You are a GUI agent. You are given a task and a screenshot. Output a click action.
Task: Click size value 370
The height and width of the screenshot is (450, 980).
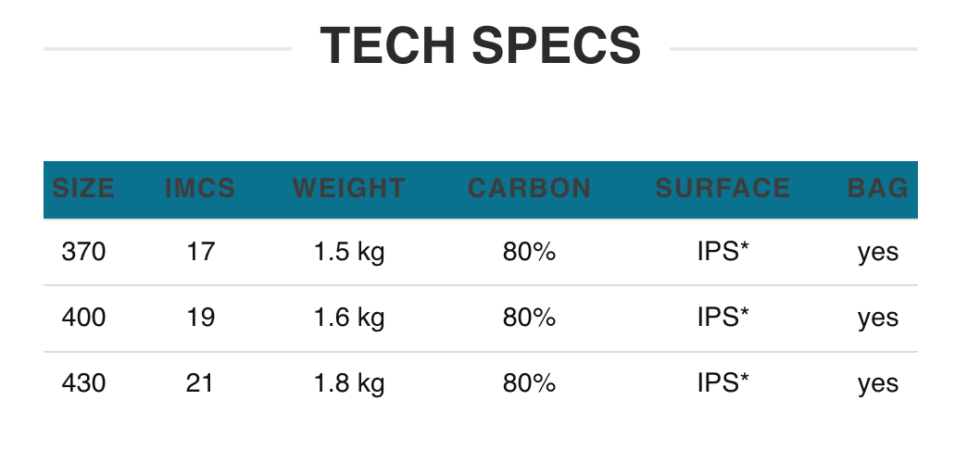[x=83, y=252]
